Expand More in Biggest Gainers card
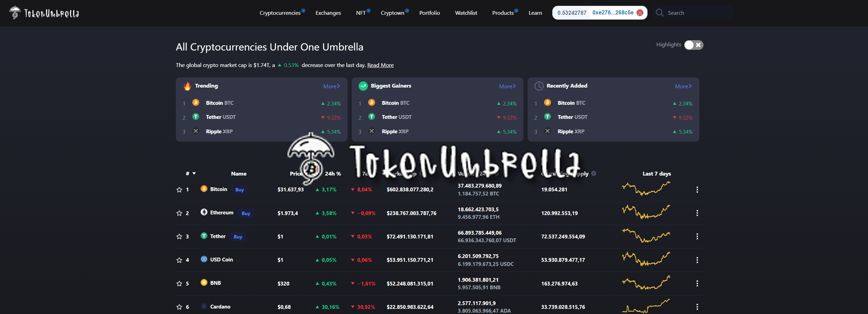 tap(507, 86)
